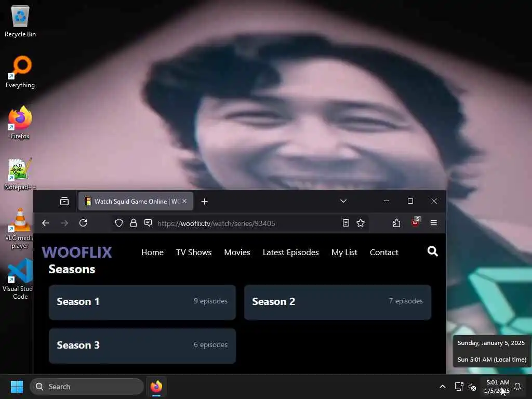Click the Wooflix search magnifier icon
This screenshot has height=399, width=532.
433,251
